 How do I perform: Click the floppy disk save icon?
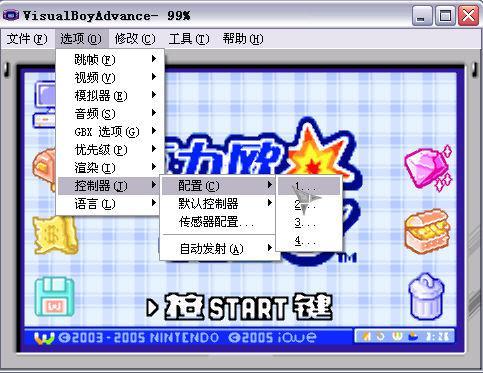point(54,297)
